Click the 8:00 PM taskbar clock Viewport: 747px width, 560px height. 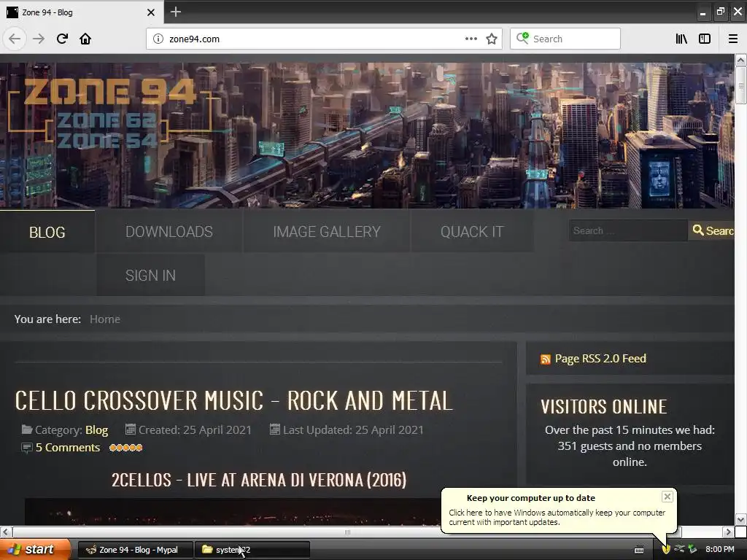click(720, 550)
